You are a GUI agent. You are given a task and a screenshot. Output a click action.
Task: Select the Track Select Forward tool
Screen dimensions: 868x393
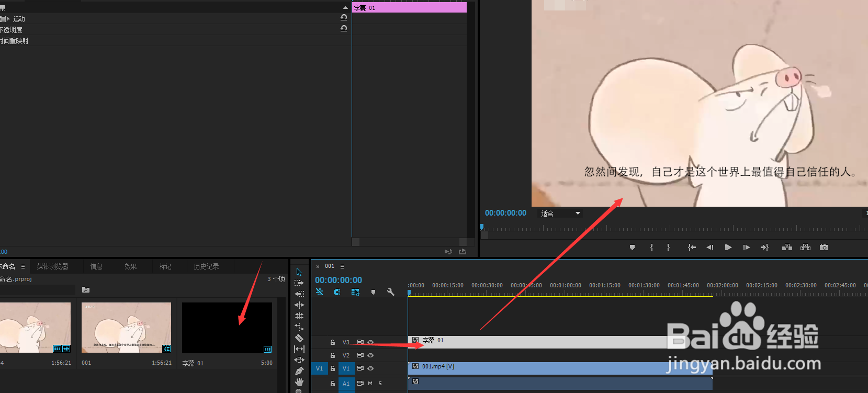pyautogui.click(x=299, y=283)
